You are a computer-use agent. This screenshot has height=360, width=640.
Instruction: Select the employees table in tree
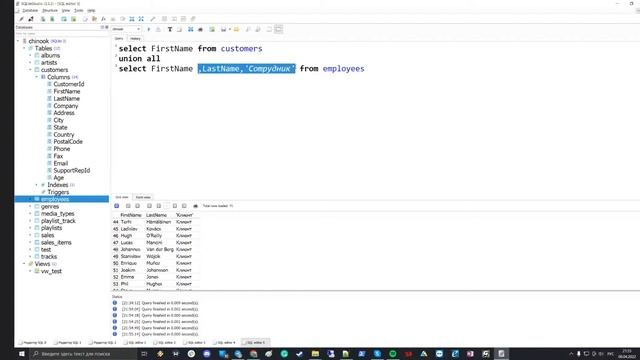click(55, 199)
